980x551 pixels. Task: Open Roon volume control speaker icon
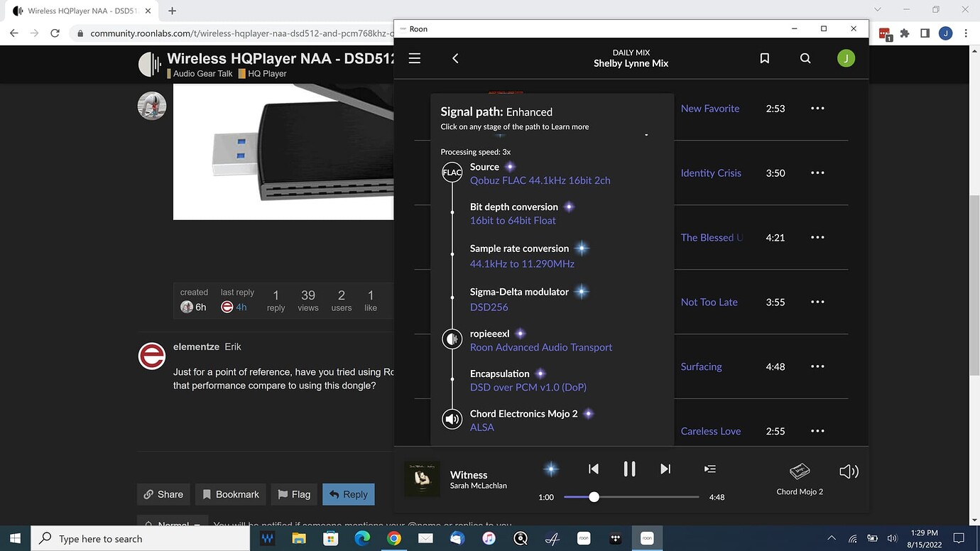[x=849, y=471]
